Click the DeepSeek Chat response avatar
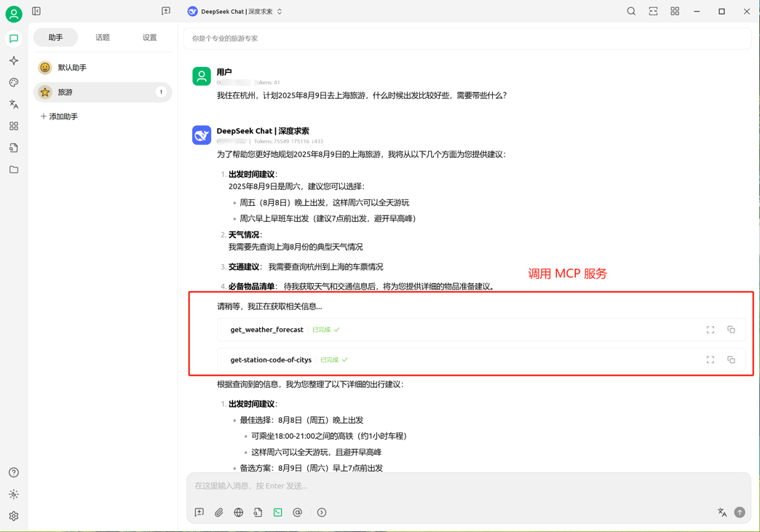This screenshot has height=532, width=760. (x=202, y=135)
